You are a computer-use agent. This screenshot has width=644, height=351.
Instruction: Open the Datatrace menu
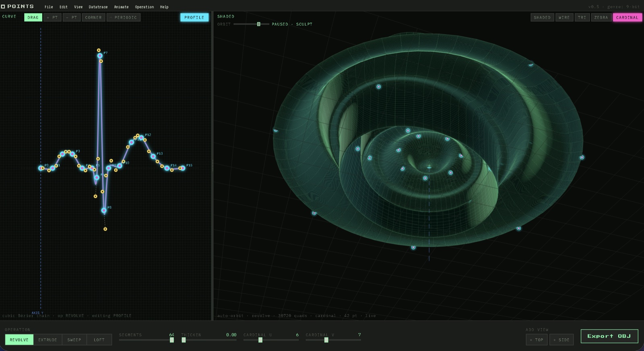pyautogui.click(x=98, y=7)
